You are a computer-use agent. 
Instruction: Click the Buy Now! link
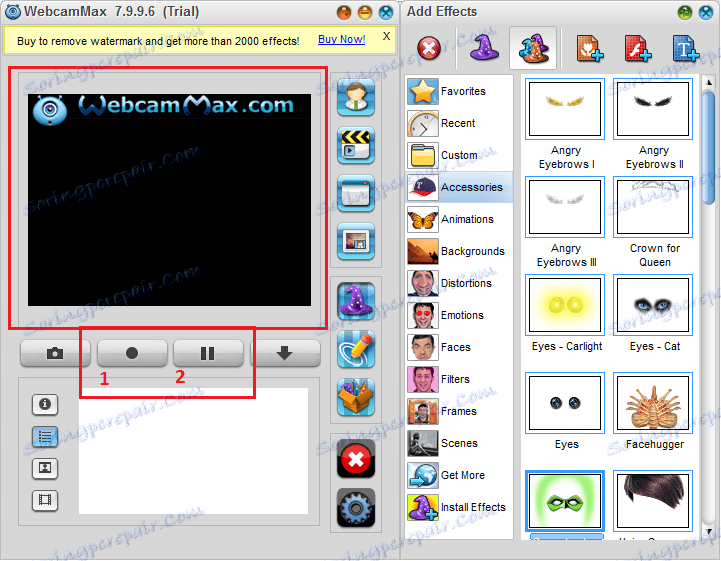click(342, 40)
